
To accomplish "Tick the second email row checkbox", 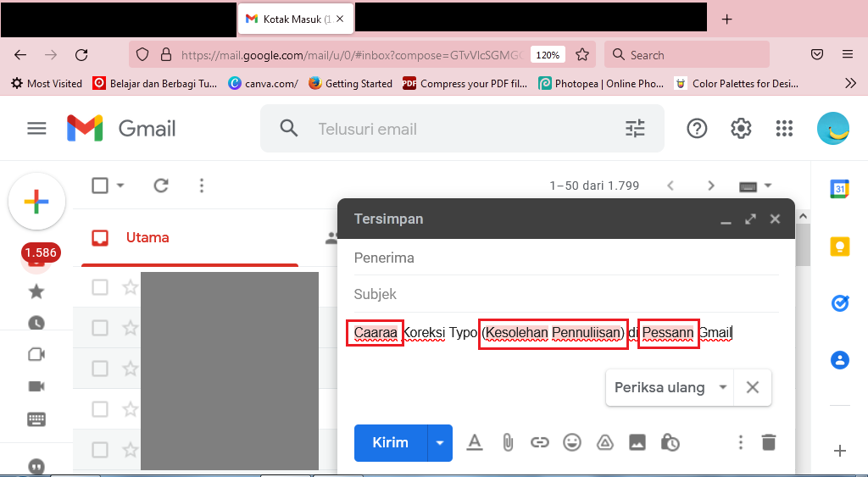I will point(100,328).
